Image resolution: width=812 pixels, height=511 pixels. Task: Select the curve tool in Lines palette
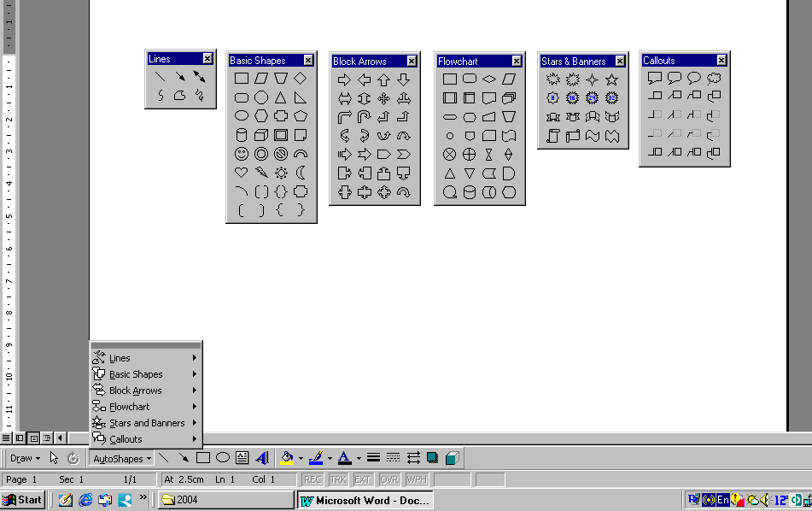(161, 96)
